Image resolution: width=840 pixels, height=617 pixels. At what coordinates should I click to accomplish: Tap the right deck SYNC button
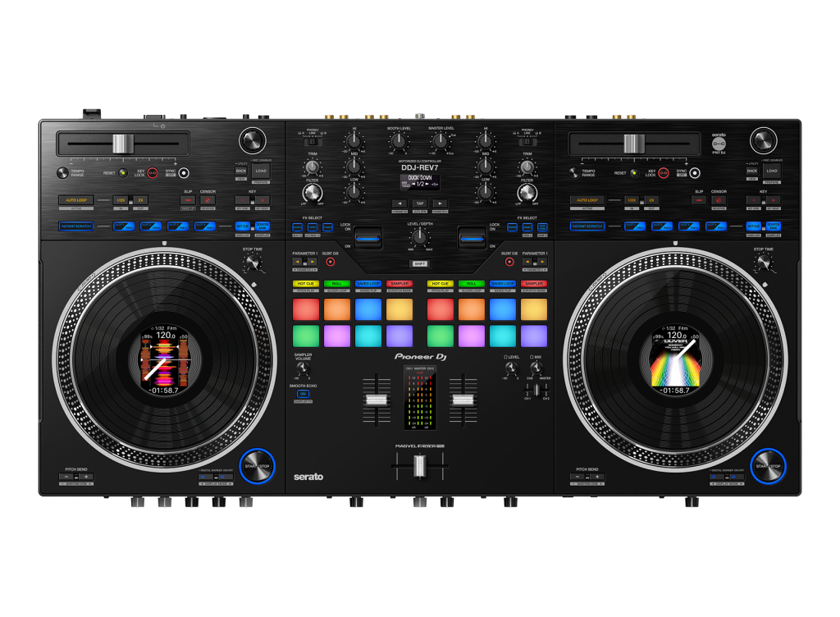click(x=695, y=173)
